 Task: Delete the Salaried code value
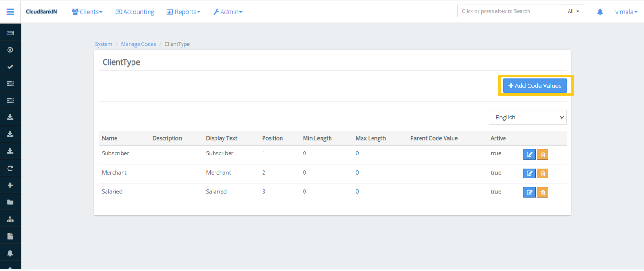point(543,193)
